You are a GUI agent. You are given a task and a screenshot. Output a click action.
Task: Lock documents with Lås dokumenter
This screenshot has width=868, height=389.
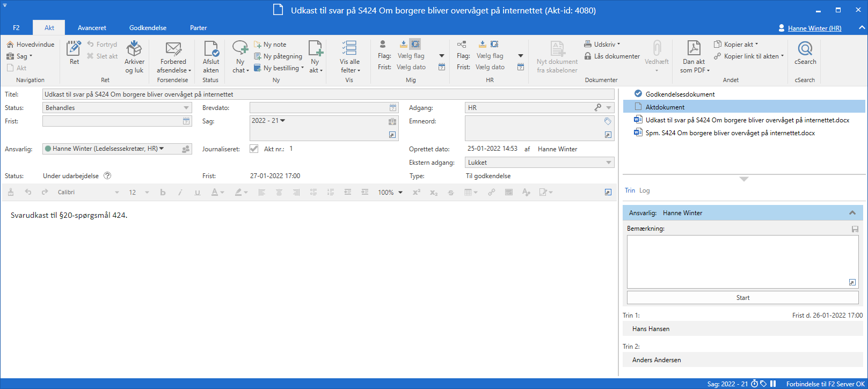point(612,56)
